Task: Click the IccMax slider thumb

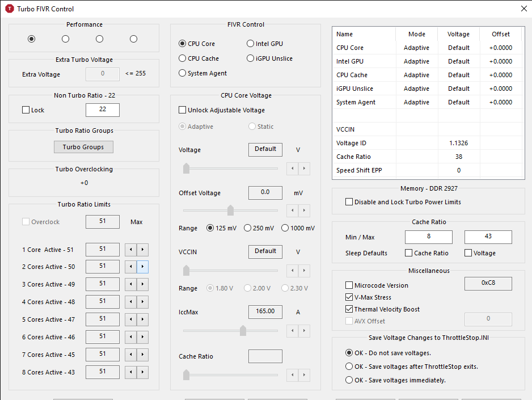Action: [x=243, y=330]
